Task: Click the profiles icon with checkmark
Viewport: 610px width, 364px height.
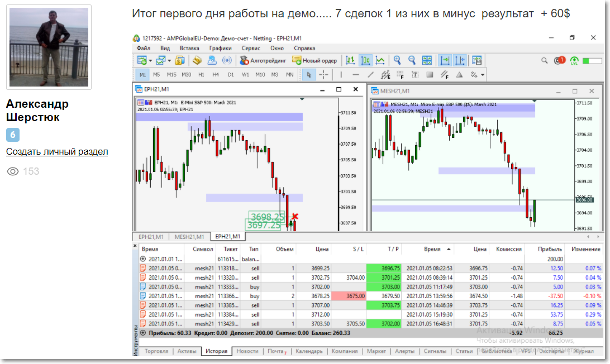Action: point(161,60)
